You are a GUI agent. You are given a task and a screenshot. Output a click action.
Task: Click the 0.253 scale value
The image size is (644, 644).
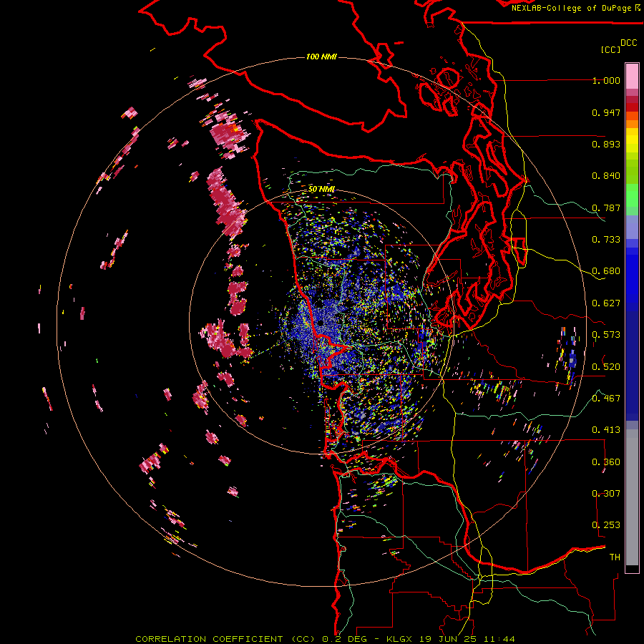click(x=606, y=525)
